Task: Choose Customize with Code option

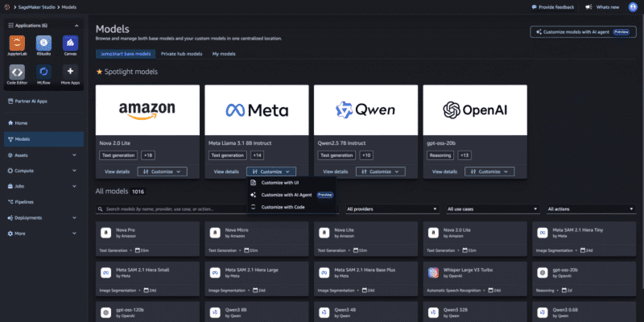Action: coord(291,208)
